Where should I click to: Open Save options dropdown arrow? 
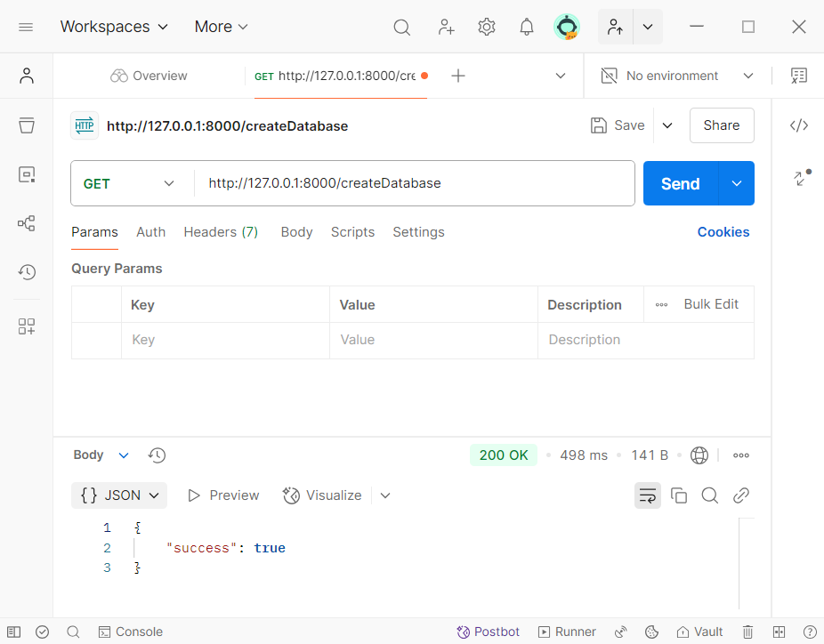click(x=666, y=125)
